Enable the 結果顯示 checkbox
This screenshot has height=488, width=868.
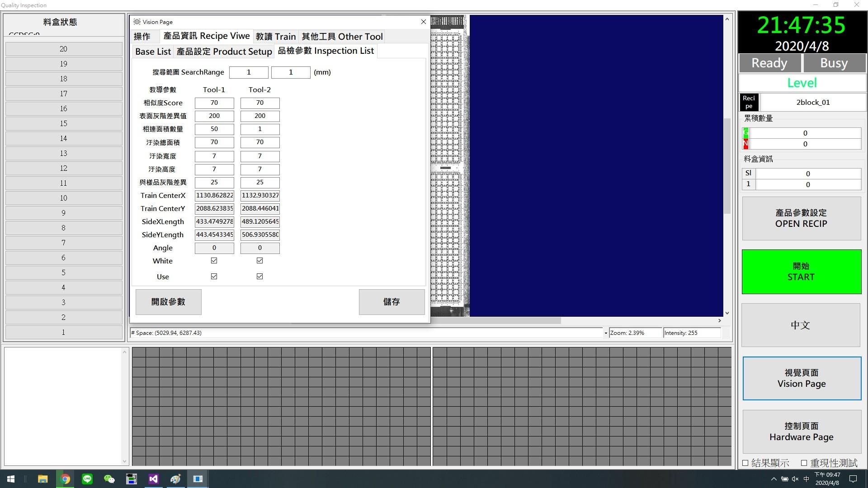point(745,463)
